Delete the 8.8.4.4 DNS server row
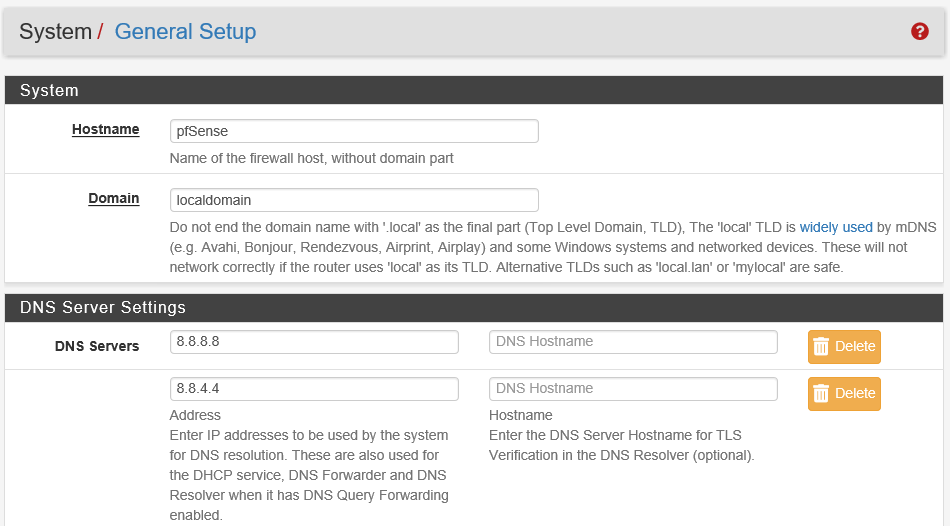Viewport: 950px width, 526px height. coord(844,394)
